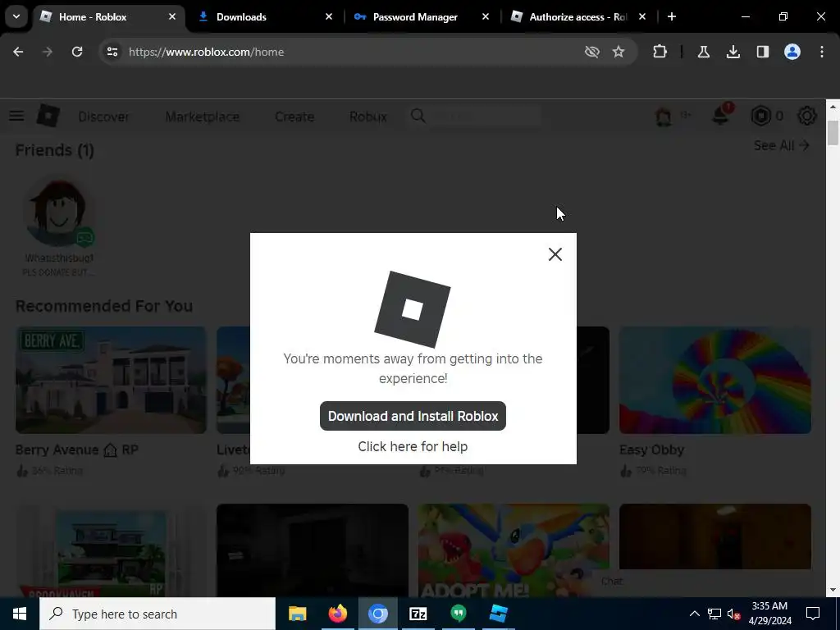Open the muted volume tray icon
Viewport: 840px width, 630px height.
[x=733, y=614]
